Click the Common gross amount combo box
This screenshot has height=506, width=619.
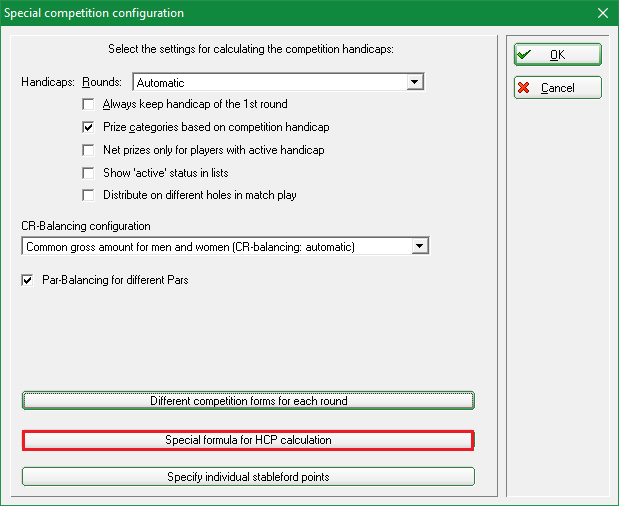click(225, 246)
